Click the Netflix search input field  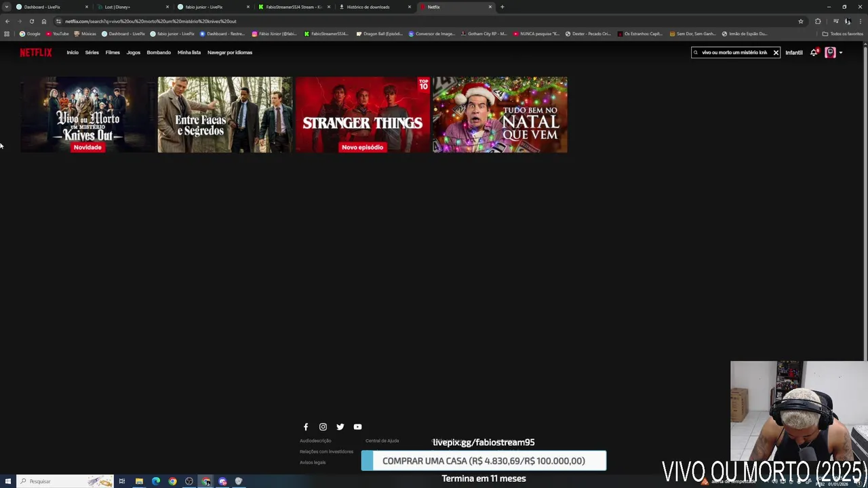tap(734, 52)
